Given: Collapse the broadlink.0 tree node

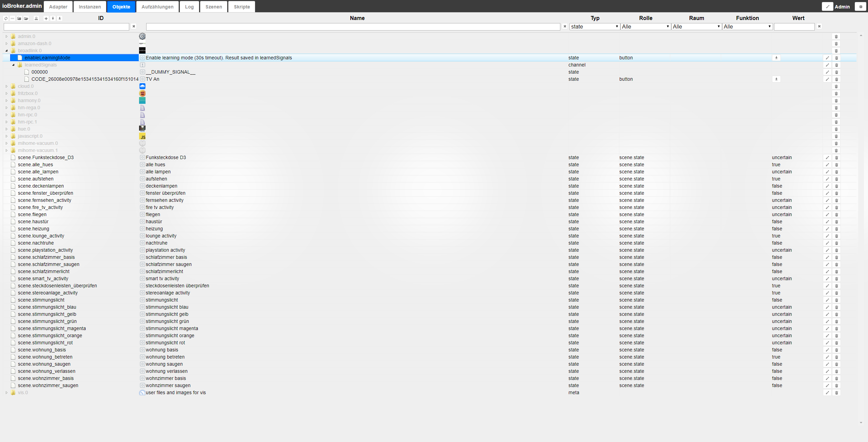Looking at the screenshot, I should (6, 51).
